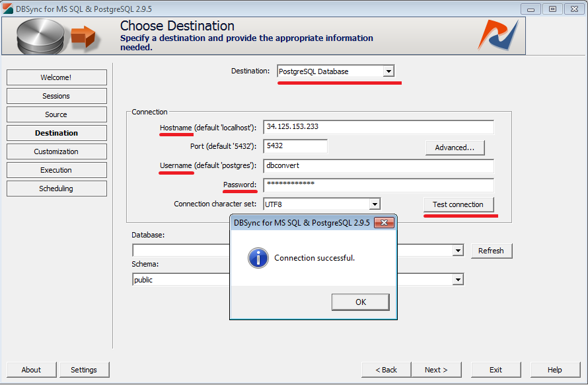Image resolution: width=588 pixels, height=385 pixels.
Task: Go back with < Back button
Action: tap(386, 370)
